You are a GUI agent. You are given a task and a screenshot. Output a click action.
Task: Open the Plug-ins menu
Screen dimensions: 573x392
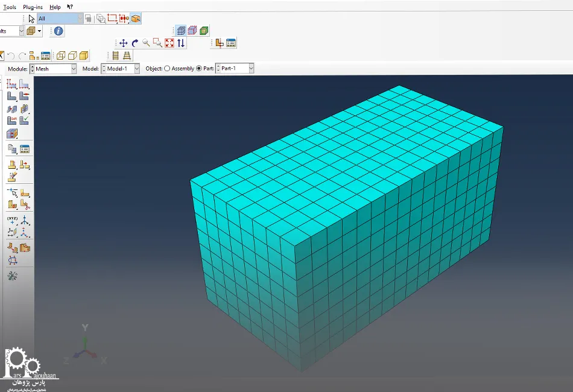point(33,7)
